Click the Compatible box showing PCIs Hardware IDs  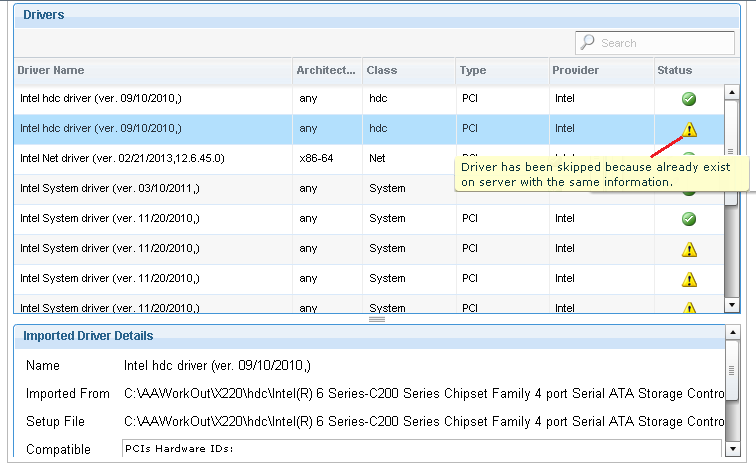[x=422, y=448]
